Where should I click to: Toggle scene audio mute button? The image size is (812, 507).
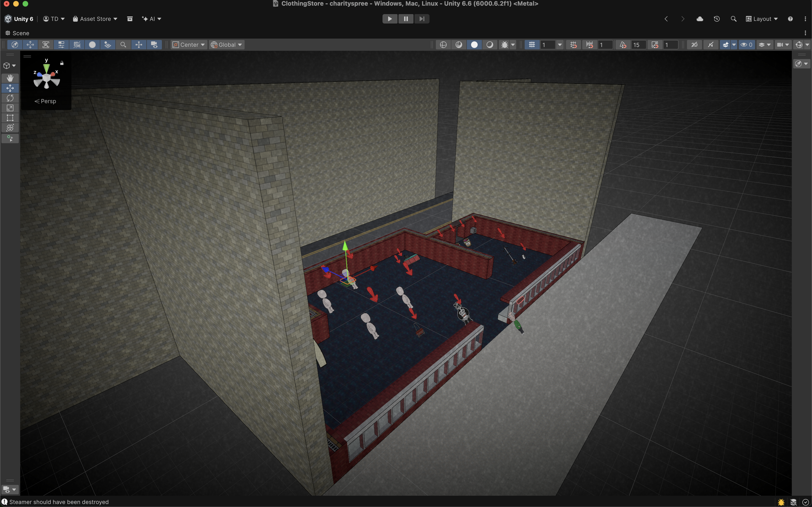[x=710, y=45]
